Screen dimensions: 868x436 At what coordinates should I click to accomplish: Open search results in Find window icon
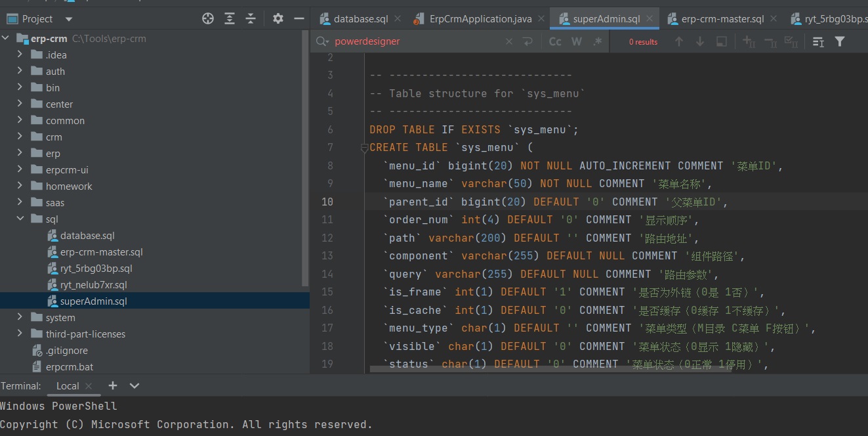click(818, 41)
